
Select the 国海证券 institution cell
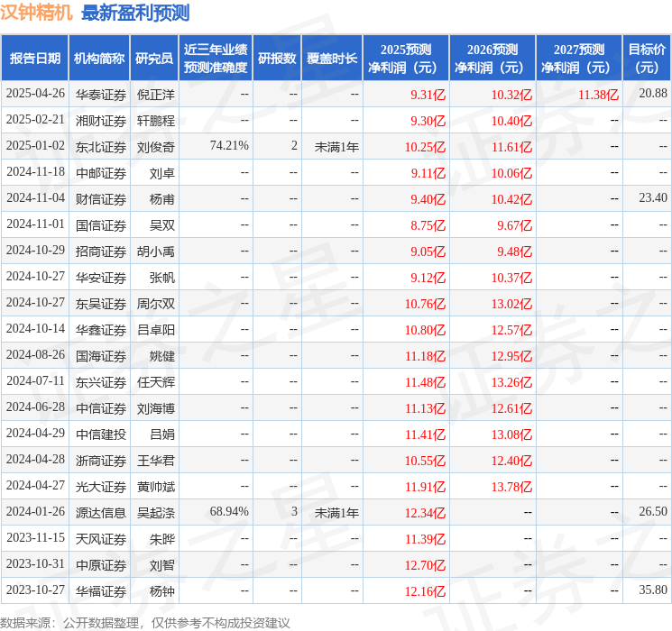[x=101, y=356]
